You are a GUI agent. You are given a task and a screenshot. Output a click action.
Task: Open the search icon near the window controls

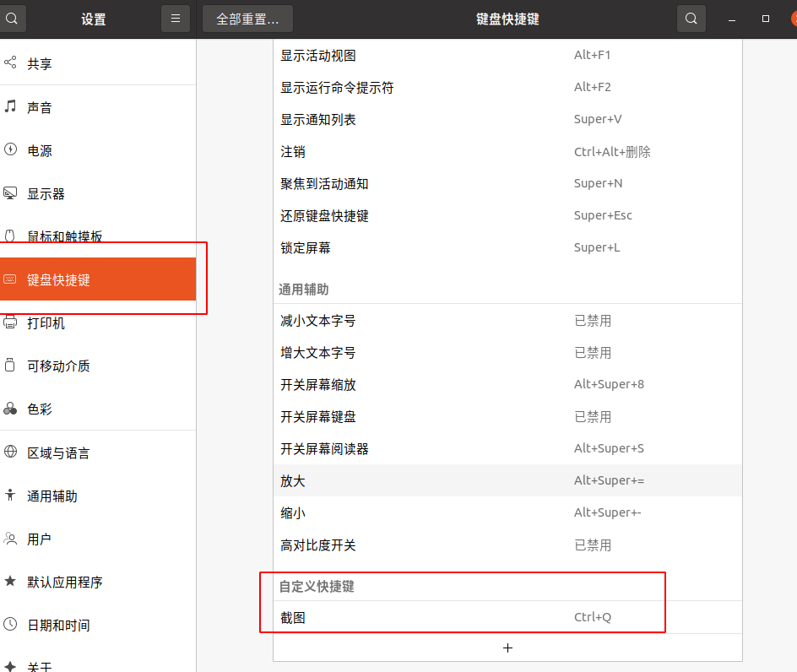tap(691, 18)
